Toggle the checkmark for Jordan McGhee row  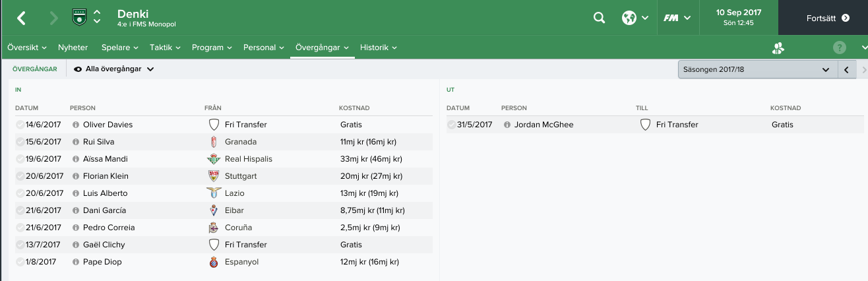click(x=452, y=125)
